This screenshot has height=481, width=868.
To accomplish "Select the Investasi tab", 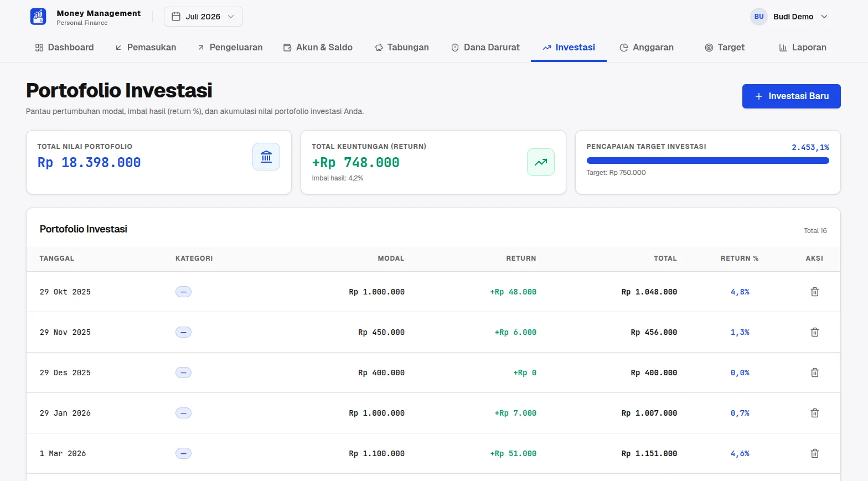I will [569, 48].
